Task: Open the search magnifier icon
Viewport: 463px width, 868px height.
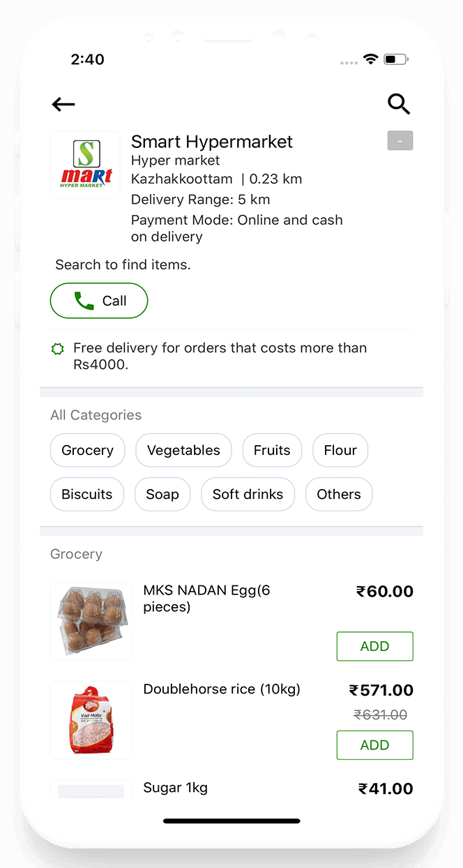Action: click(x=399, y=104)
